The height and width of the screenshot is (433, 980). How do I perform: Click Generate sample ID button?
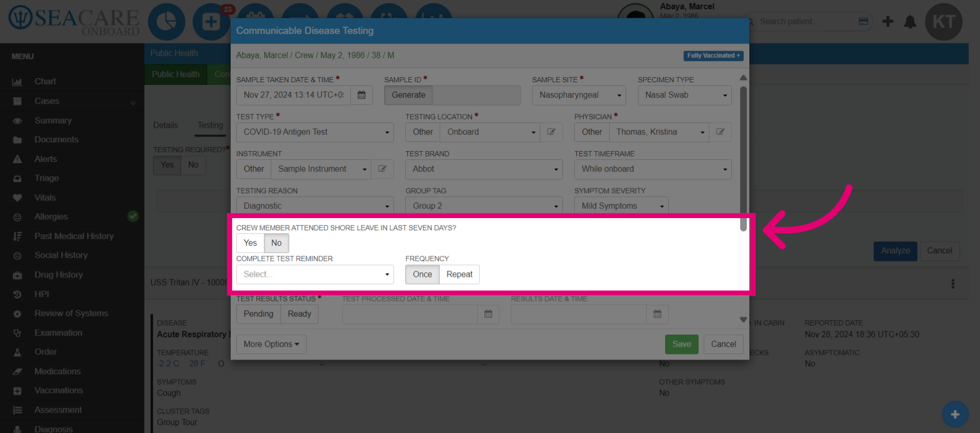(x=408, y=95)
